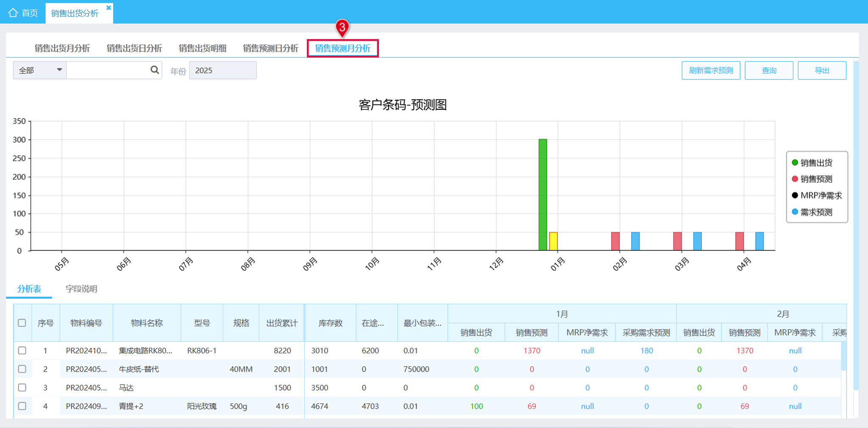
Task: Click the 物料名称 column header
Action: (x=147, y=323)
